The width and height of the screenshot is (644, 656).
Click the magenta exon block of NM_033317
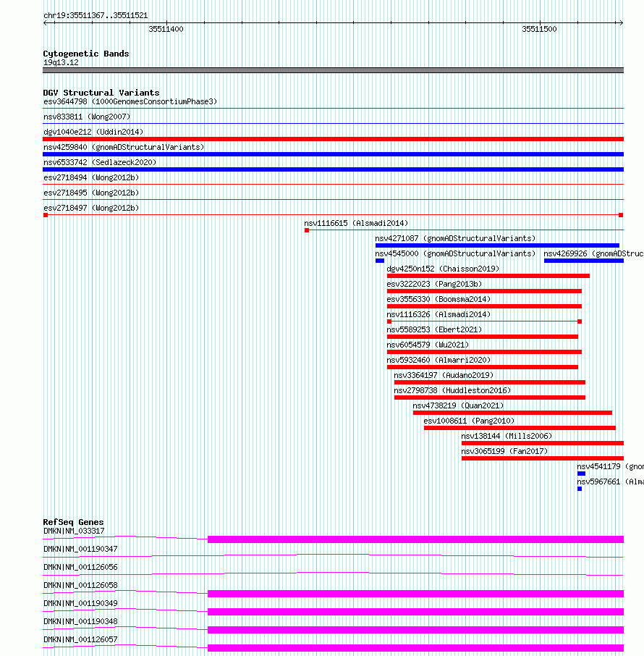click(415, 539)
